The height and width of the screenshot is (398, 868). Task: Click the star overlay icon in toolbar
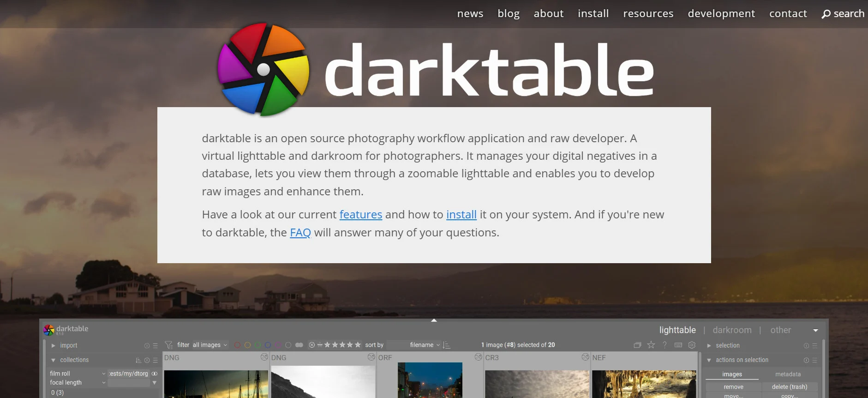[x=651, y=345]
